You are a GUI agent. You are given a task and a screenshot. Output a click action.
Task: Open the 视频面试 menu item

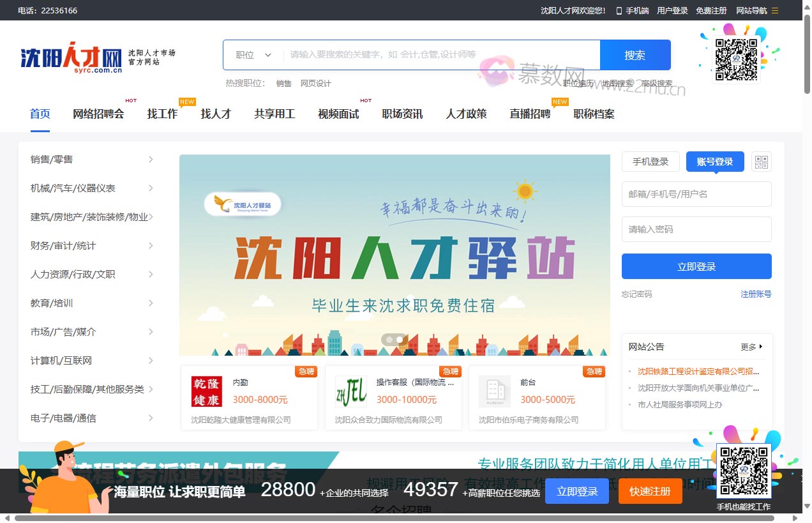(338, 114)
